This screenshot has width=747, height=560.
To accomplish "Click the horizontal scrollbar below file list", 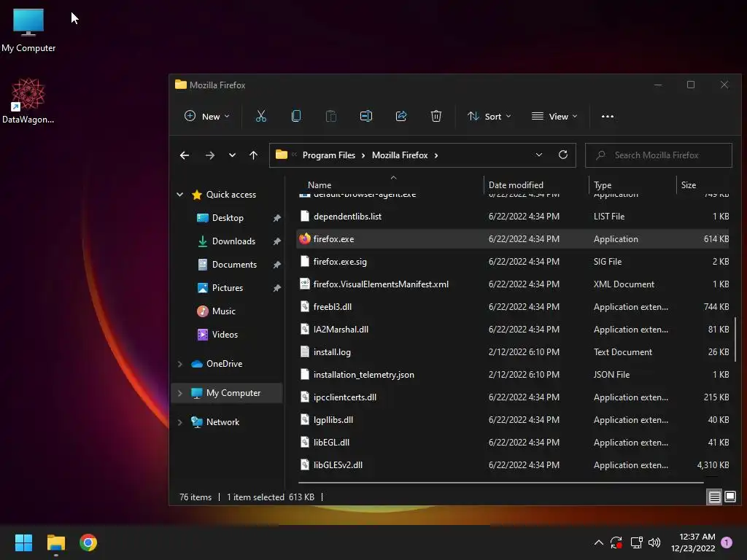I will 501,483.
